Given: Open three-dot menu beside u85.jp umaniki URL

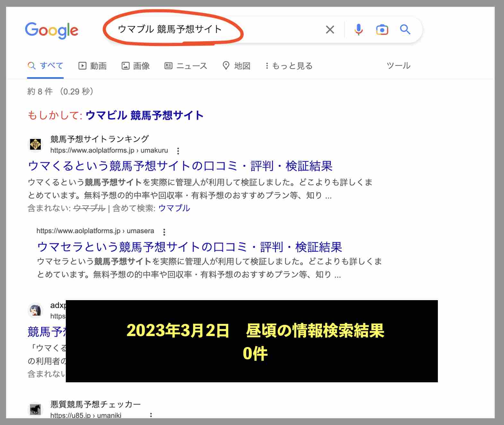Looking at the screenshot, I should click(151, 415).
